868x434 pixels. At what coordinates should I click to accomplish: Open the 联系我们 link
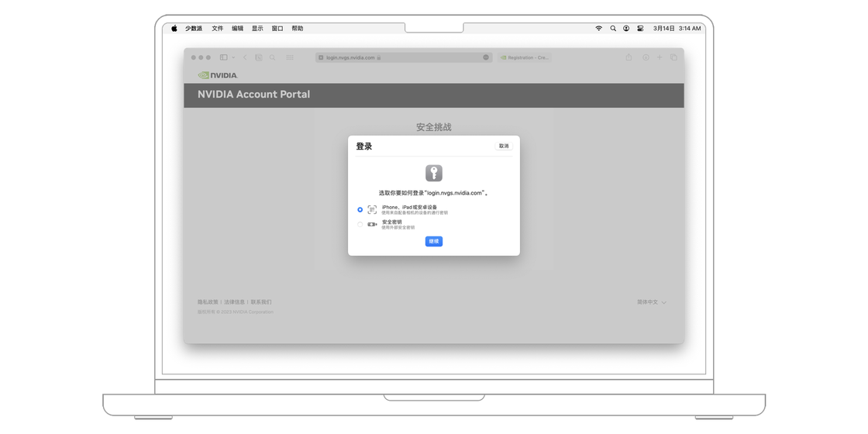point(261,302)
